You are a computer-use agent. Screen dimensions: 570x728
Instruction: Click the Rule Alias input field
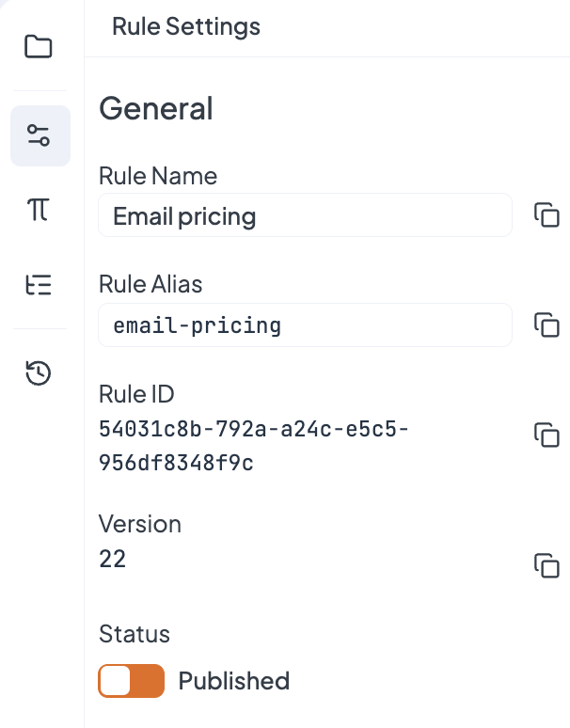tap(305, 325)
